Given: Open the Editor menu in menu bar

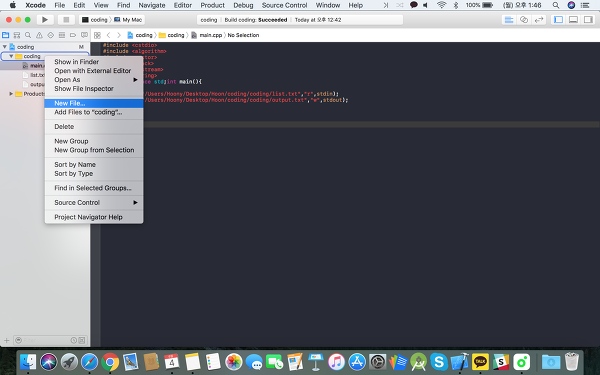Looking at the screenshot, I should [x=183, y=5].
